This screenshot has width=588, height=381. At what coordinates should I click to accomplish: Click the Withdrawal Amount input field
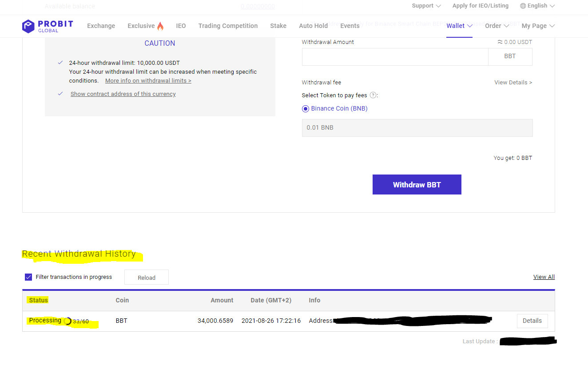pyautogui.click(x=395, y=57)
